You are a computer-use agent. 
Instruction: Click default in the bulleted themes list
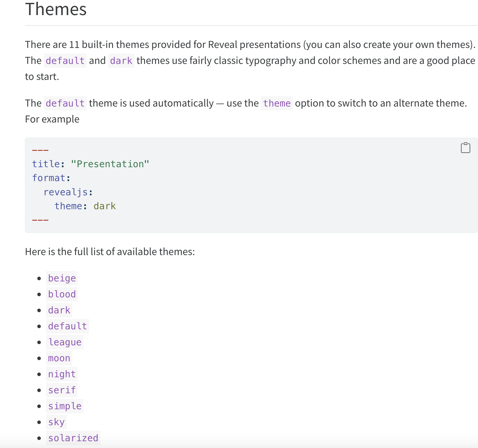point(67,326)
